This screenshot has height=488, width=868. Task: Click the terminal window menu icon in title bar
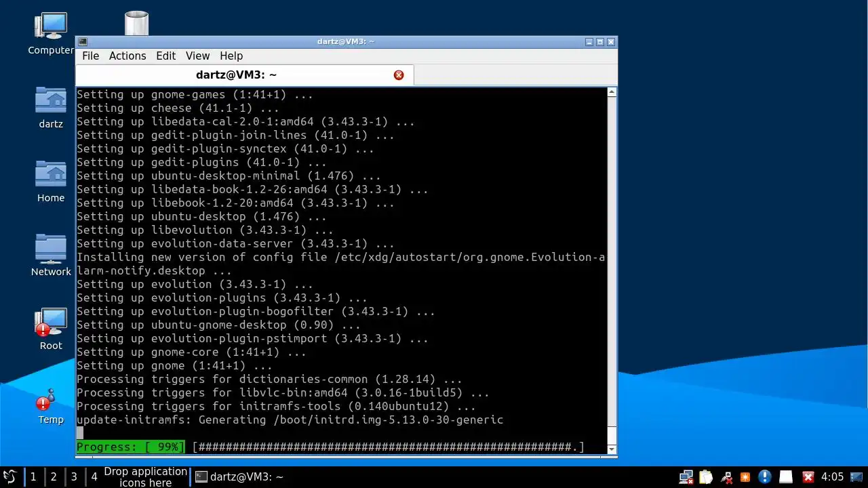click(82, 41)
